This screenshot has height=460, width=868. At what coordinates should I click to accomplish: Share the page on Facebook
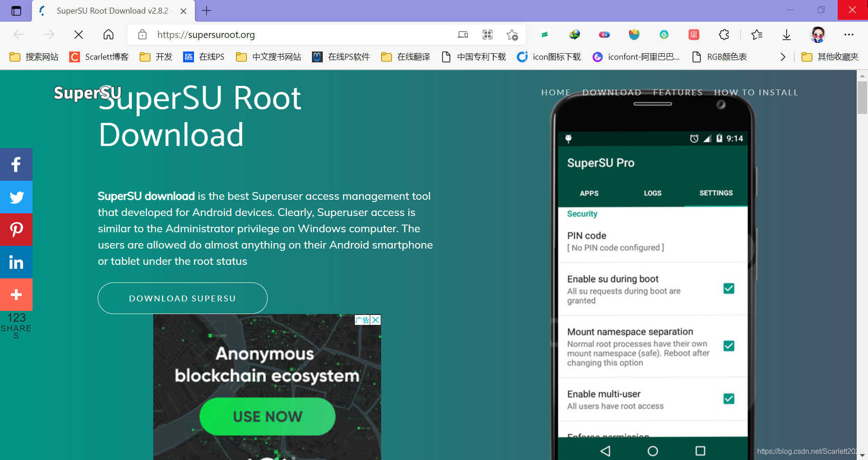coord(16,164)
